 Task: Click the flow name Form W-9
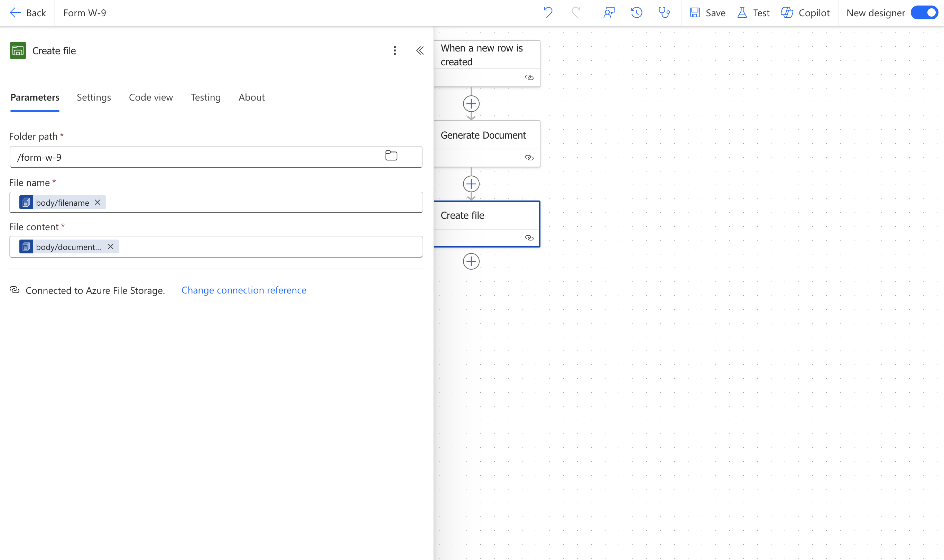[x=85, y=13]
